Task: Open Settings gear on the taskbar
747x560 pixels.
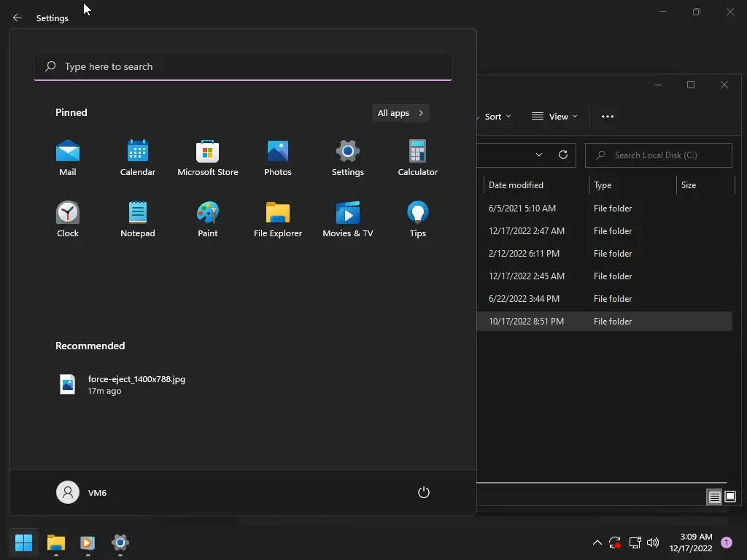Action: pyautogui.click(x=120, y=542)
